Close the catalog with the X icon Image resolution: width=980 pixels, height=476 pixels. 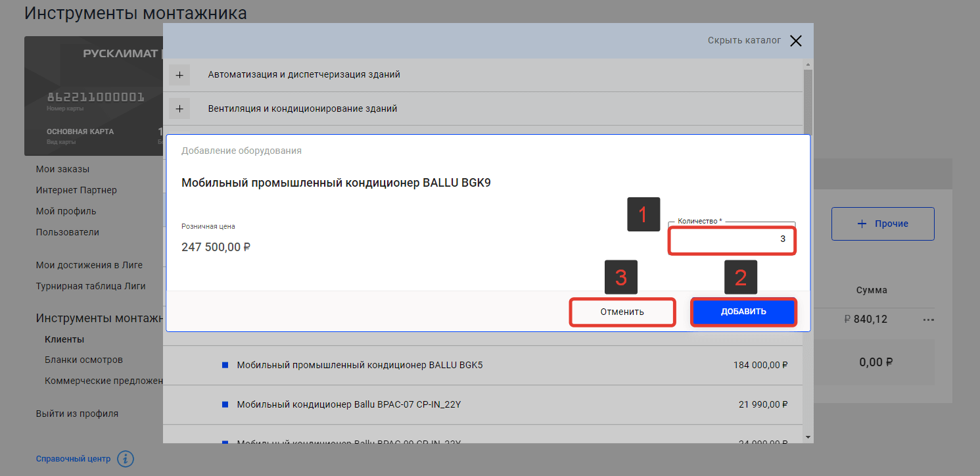pyautogui.click(x=796, y=41)
